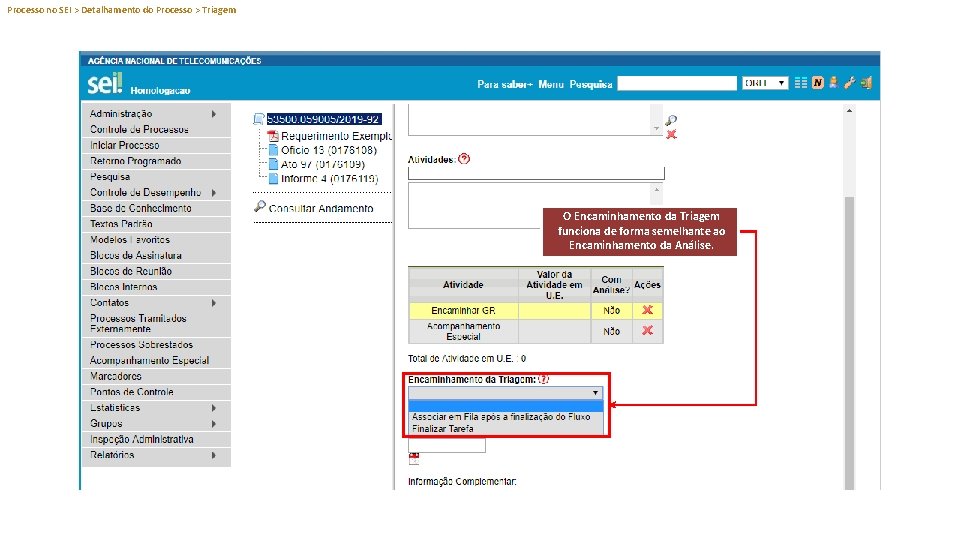Image resolution: width=960 pixels, height=540 pixels.
Task: Click PDF icon of Requerimento Exemplo
Action: click(x=273, y=136)
